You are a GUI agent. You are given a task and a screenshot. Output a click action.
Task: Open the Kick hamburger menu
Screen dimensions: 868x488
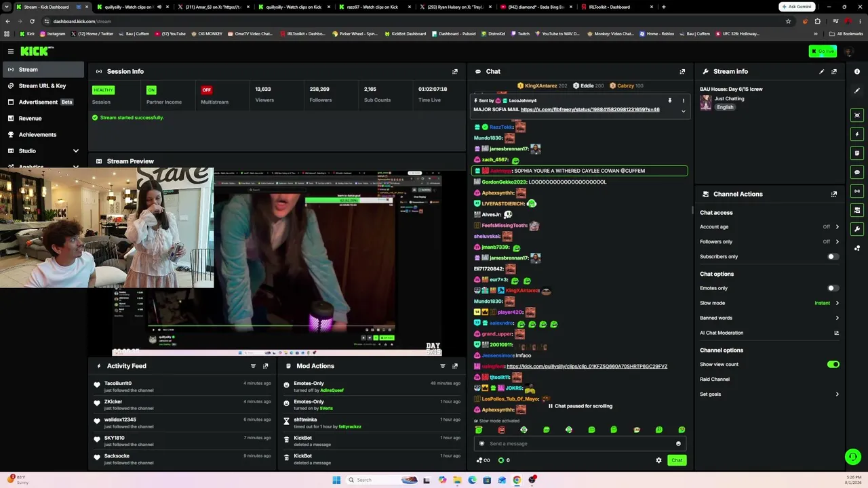click(x=11, y=51)
